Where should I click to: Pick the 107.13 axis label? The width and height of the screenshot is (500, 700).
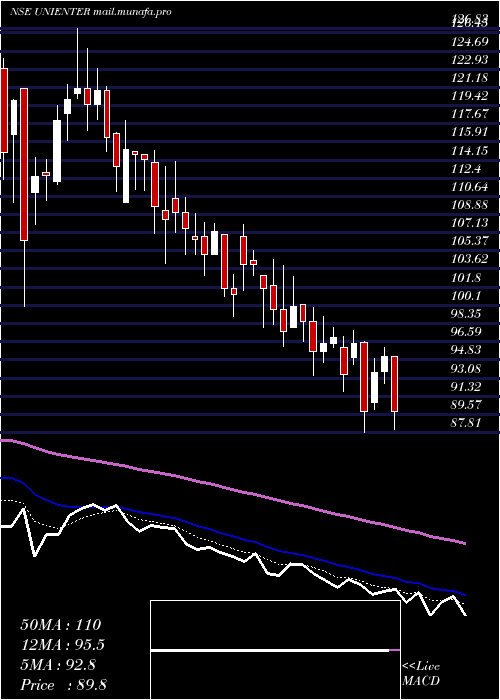[x=470, y=223]
